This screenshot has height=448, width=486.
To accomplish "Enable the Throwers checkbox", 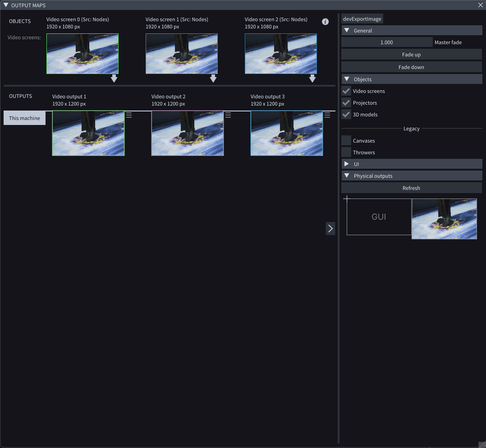I will click(346, 152).
